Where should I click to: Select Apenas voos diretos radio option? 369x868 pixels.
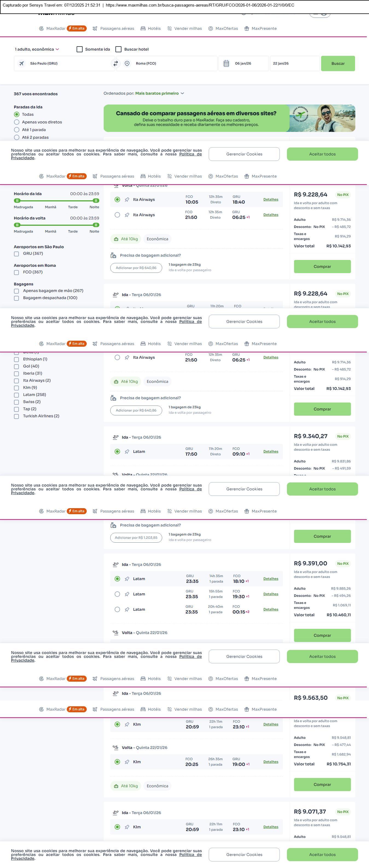17,122
